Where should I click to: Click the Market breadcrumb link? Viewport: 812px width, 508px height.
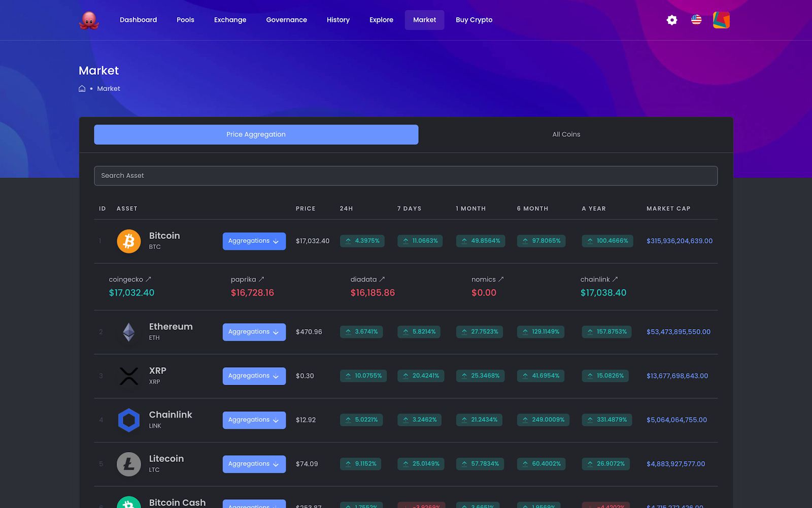coord(109,88)
